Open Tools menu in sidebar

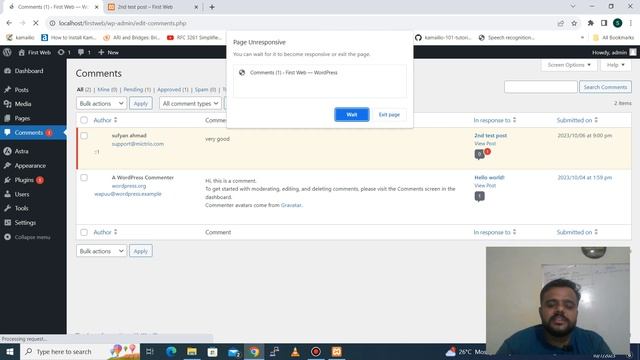tap(22, 208)
